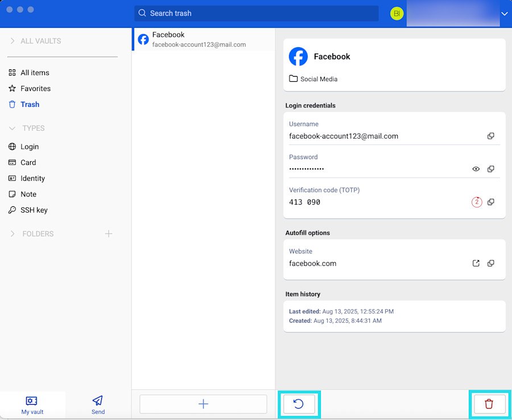Expand the Folders section
The height and width of the screenshot is (420, 512).
(13, 234)
